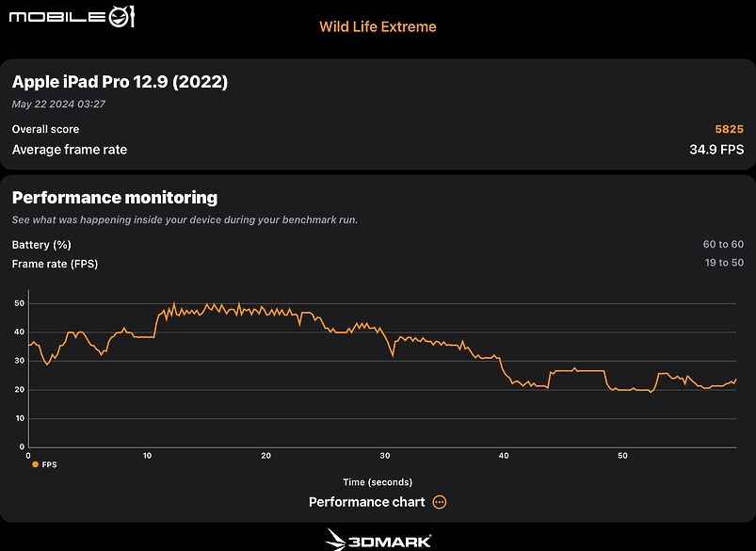Viewport: 756px width, 551px height.
Task: Click the 'FPS' legend label
Action: [49, 464]
